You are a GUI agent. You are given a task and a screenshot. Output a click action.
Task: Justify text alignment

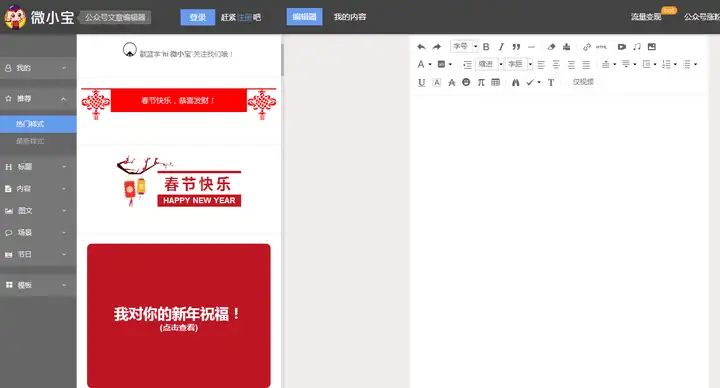click(586, 64)
